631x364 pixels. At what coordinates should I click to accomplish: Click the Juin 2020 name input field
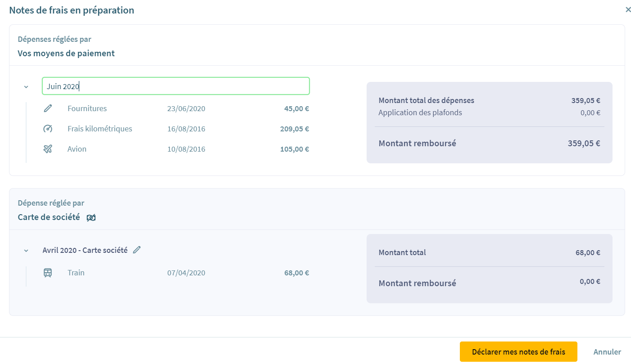click(x=176, y=86)
